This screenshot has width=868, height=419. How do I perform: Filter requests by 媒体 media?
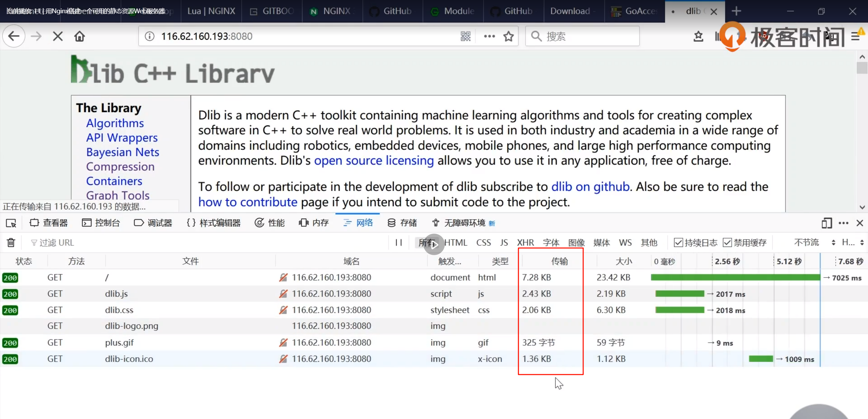point(601,243)
